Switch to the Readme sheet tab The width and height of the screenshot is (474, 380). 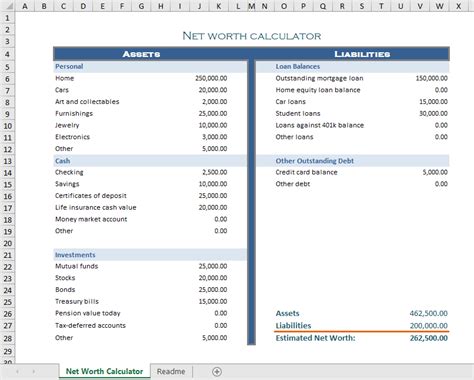(171, 371)
